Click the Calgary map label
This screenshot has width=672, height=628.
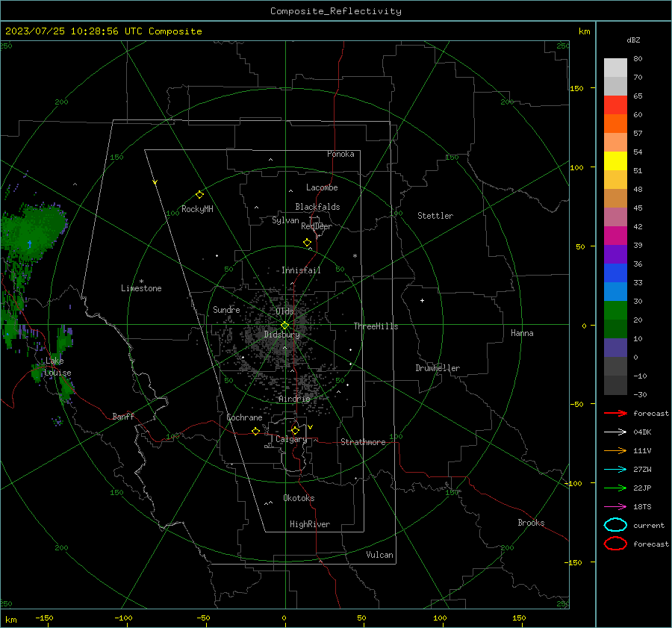[291, 439]
